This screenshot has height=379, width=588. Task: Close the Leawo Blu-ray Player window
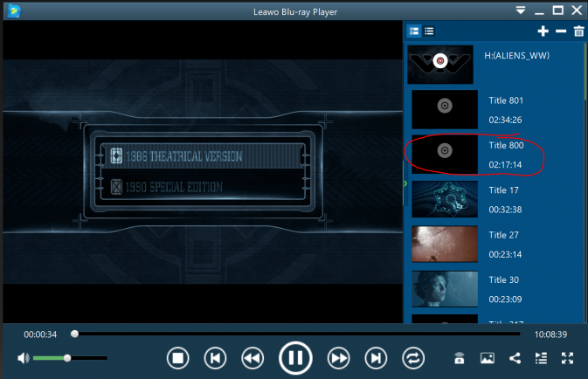pos(577,10)
